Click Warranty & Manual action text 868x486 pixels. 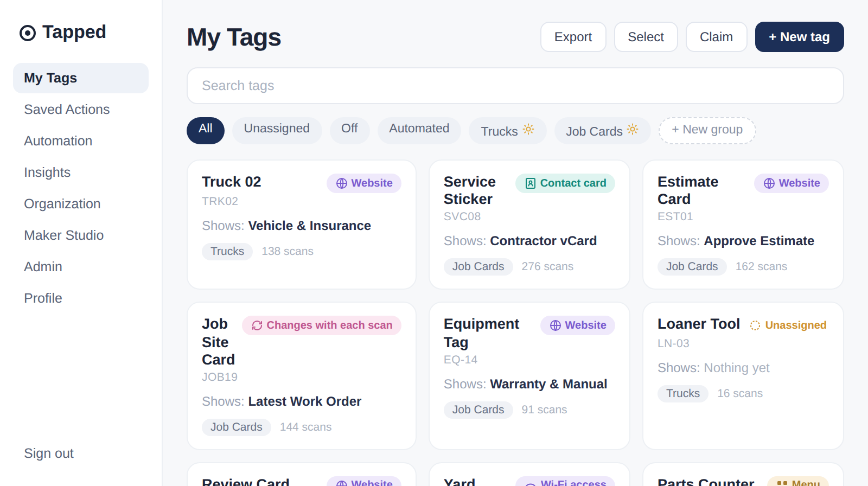coord(549,384)
